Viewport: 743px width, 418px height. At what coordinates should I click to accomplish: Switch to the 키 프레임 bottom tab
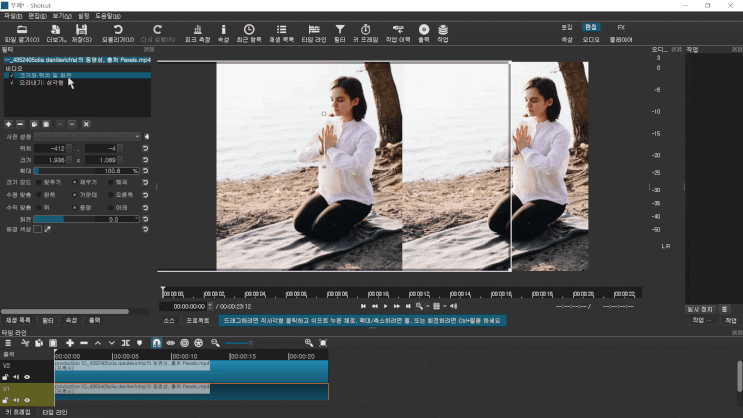point(18,412)
